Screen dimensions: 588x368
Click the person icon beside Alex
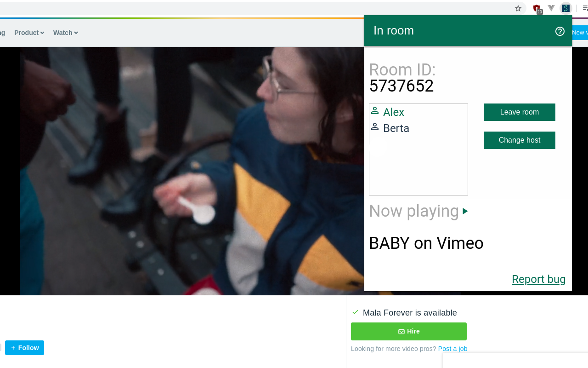click(x=375, y=111)
